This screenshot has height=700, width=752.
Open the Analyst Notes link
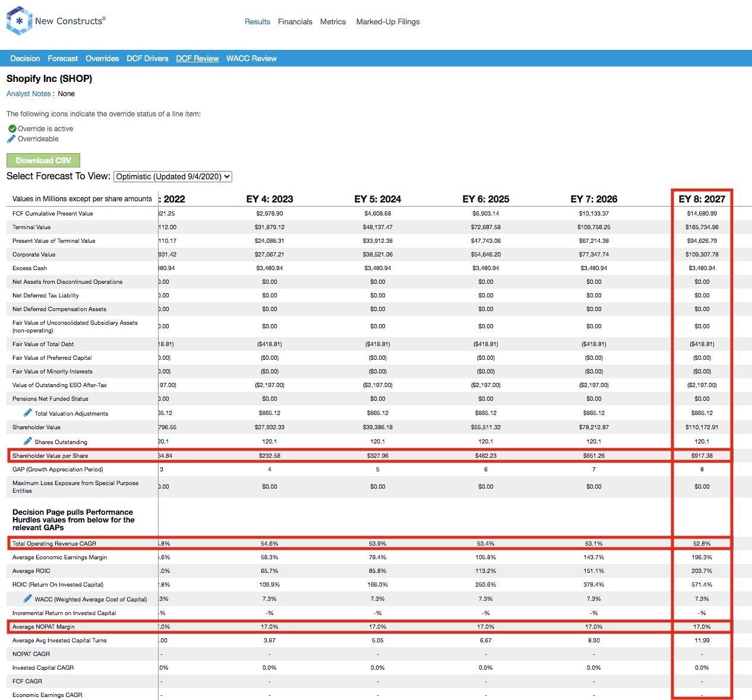[x=29, y=94]
